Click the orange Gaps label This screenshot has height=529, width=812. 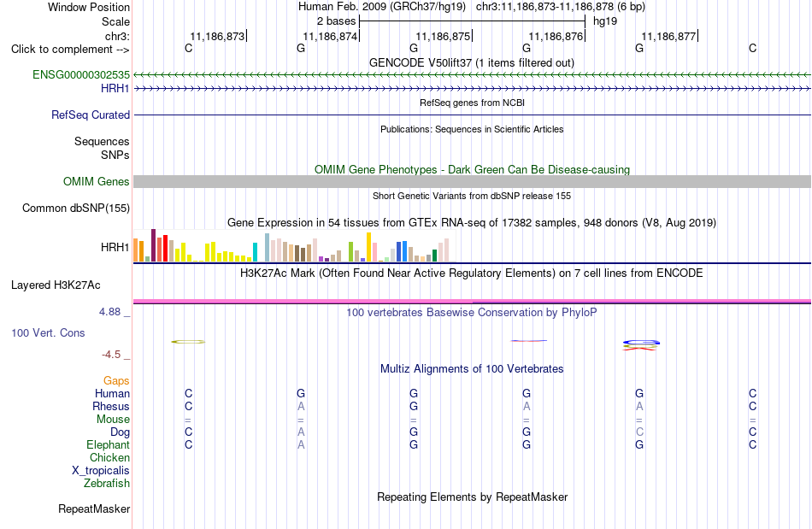(116, 380)
